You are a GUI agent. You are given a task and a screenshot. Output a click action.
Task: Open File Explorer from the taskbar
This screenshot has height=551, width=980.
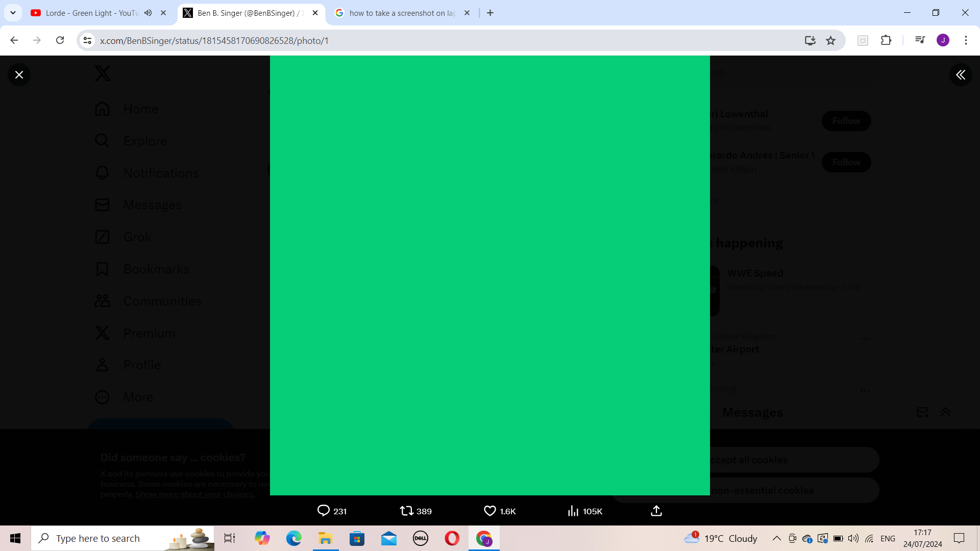(x=326, y=538)
